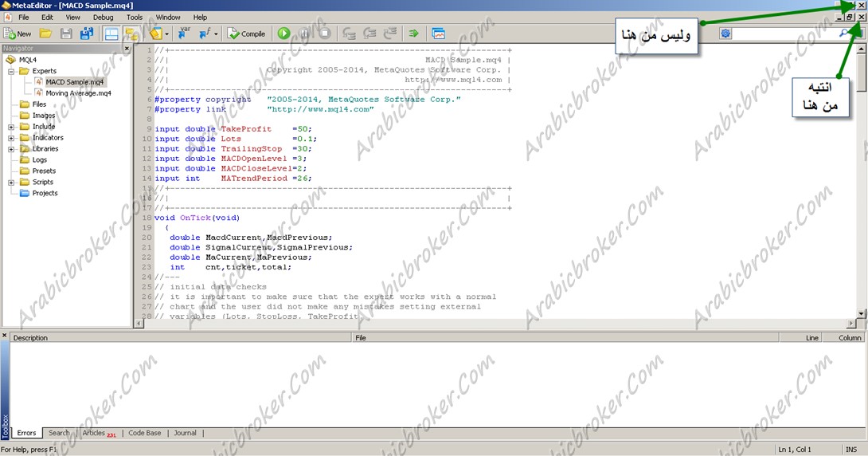Save all files with blue multi-floppy icon
Image resolution: width=868 pixels, height=456 pixels.
(x=86, y=33)
